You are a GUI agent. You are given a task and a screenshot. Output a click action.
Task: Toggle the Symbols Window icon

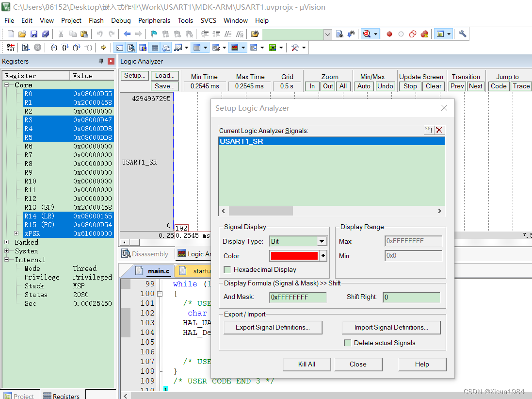[143, 48]
